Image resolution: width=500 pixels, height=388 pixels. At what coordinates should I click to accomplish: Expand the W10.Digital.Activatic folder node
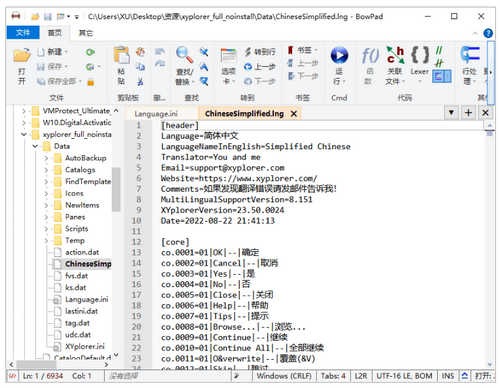[24, 123]
